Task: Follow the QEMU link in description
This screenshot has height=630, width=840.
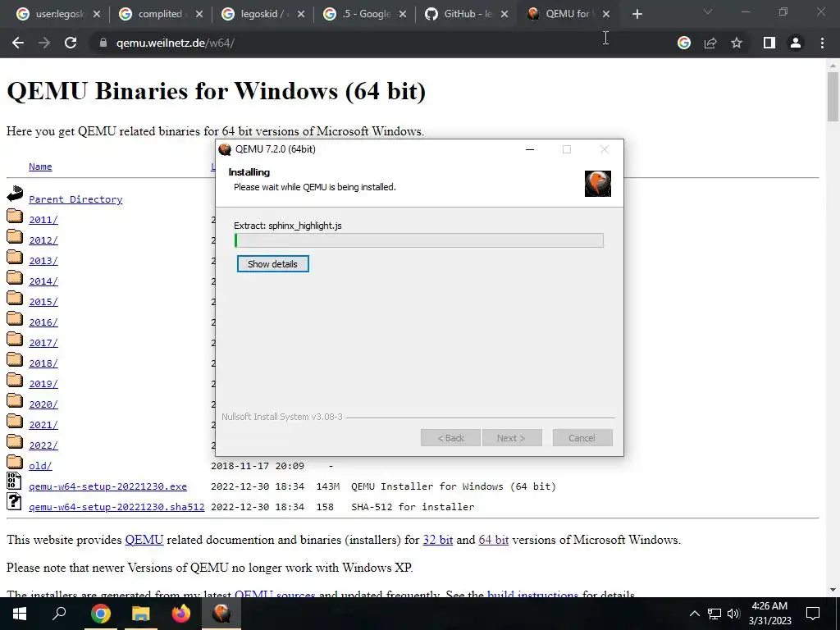Action: [144, 540]
